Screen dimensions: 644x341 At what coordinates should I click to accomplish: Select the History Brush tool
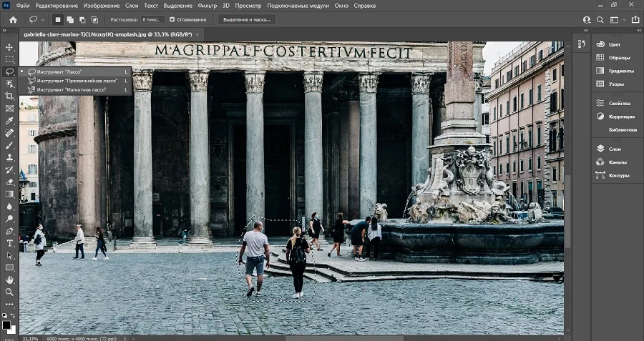click(9, 170)
